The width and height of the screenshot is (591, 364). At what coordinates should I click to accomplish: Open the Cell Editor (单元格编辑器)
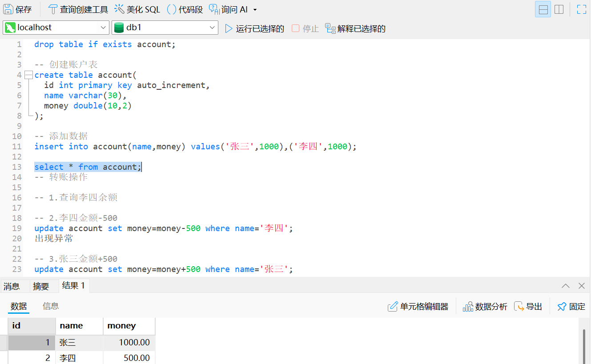(x=418, y=307)
